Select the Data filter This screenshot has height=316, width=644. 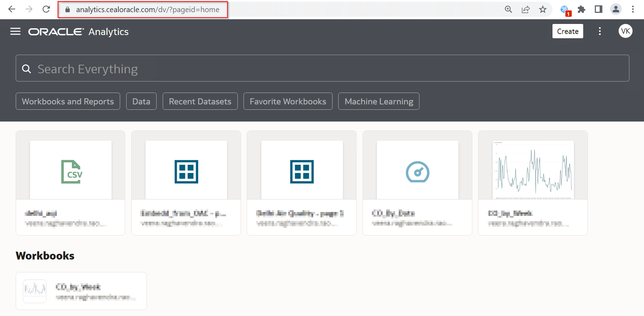(141, 101)
